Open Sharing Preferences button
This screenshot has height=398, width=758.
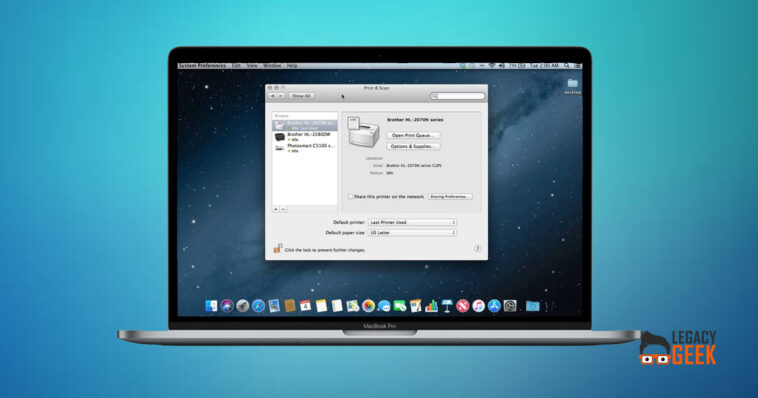(450, 197)
